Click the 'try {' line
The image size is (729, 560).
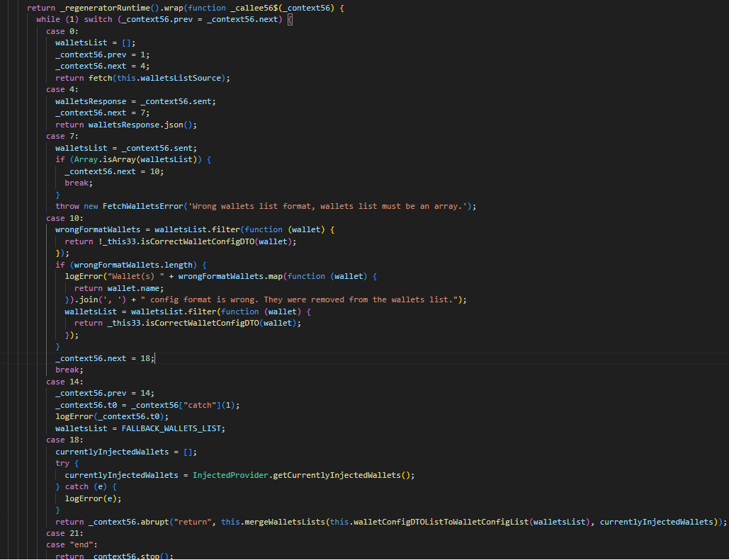[67, 463]
